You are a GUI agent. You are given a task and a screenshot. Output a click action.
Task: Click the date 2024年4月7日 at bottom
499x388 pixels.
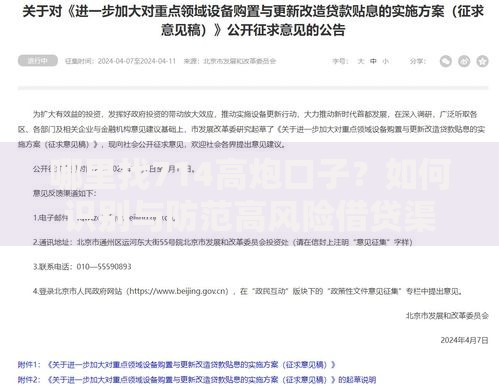tap(464, 340)
